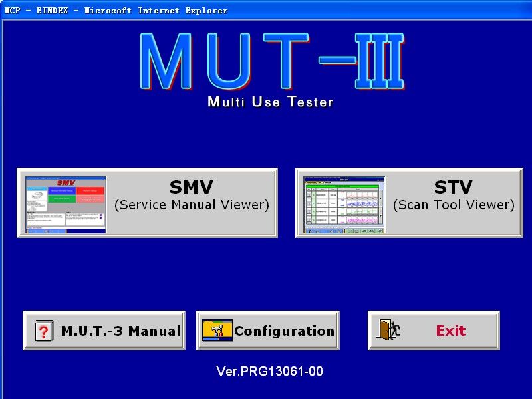Click the version label Ver.PRG13061-00

tap(267, 372)
